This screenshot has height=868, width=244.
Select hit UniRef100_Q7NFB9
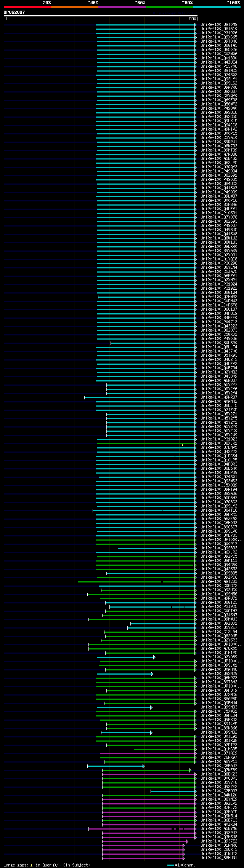click(x=219, y=770)
